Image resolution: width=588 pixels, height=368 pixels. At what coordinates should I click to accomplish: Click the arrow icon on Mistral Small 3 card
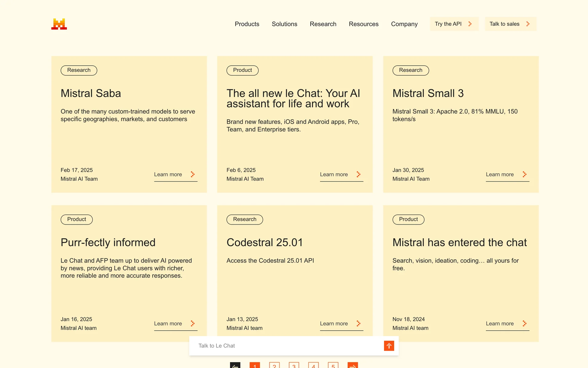(x=525, y=174)
